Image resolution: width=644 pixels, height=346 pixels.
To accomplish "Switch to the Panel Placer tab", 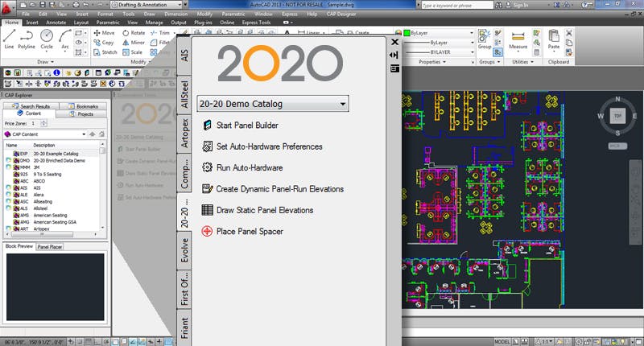I will (x=50, y=247).
